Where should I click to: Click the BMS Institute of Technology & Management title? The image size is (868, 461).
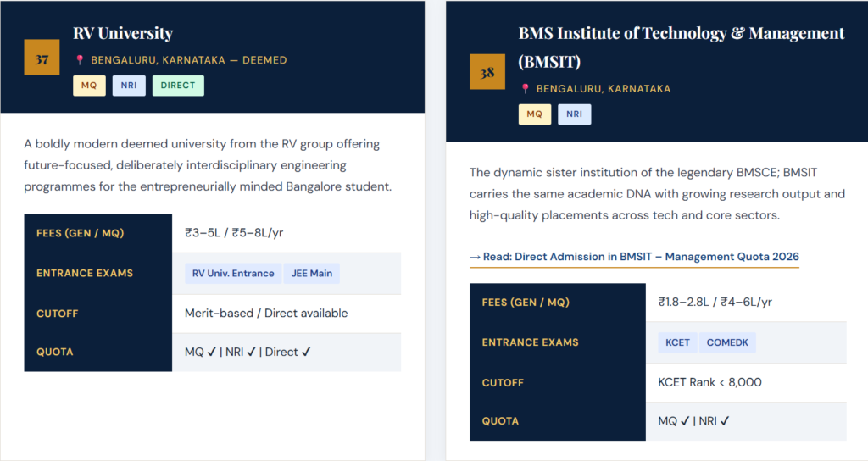pos(682,34)
